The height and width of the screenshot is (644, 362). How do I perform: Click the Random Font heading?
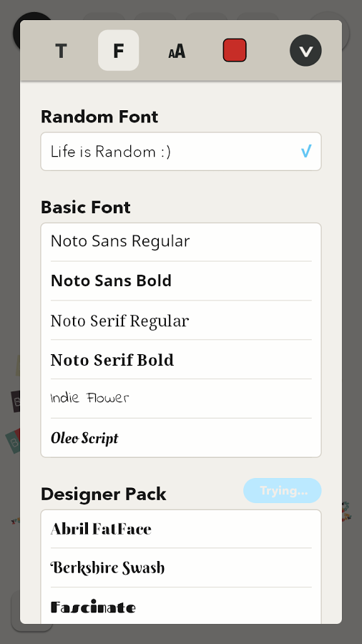(x=99, y=117)
